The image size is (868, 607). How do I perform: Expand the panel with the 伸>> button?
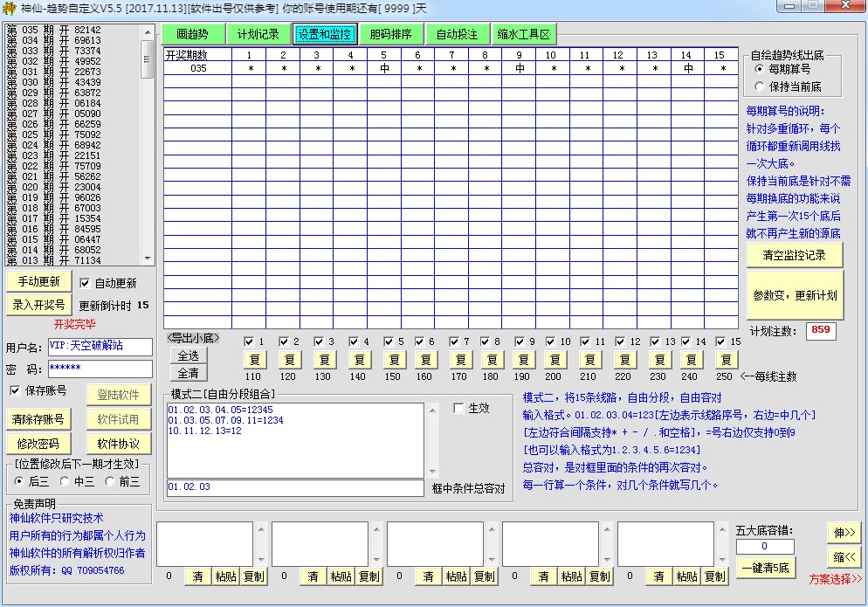point(844,531)
